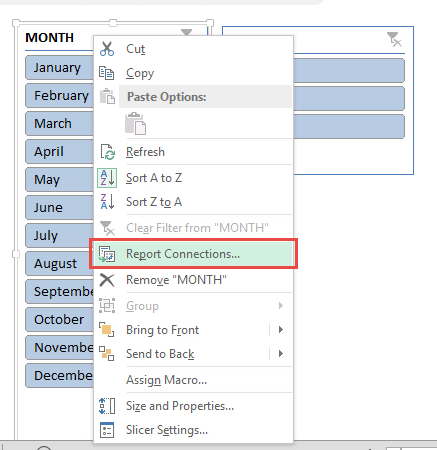
Task: Click the Report Connections icon
Action: pyautogui.click(x=107, y=254)
